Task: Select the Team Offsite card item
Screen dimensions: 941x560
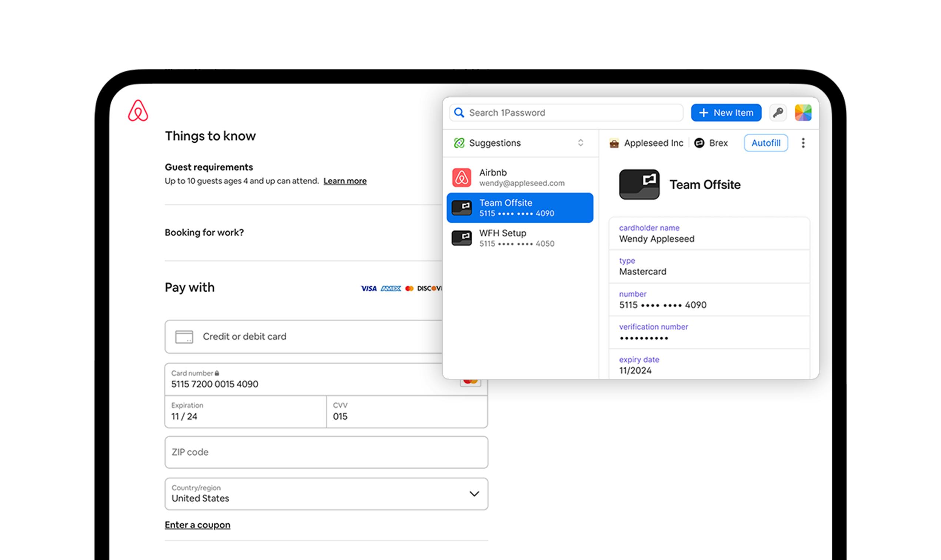Action: pos(520,208)
